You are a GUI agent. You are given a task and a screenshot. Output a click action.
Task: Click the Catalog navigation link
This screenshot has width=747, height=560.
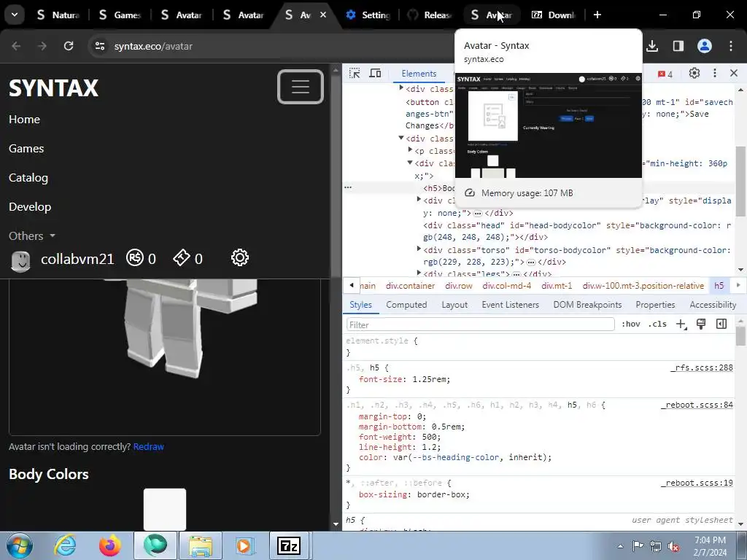[28, 178]
